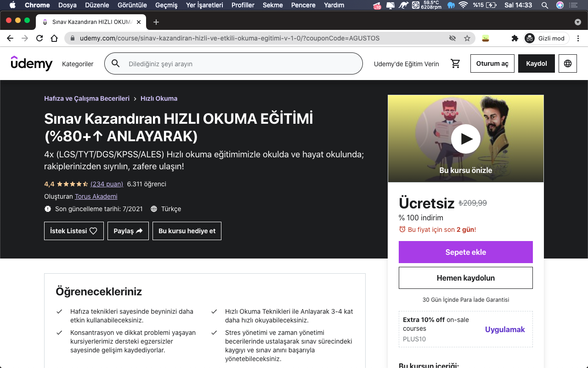Apply coupon with Uygulamak button

click(x=505, y=329)
